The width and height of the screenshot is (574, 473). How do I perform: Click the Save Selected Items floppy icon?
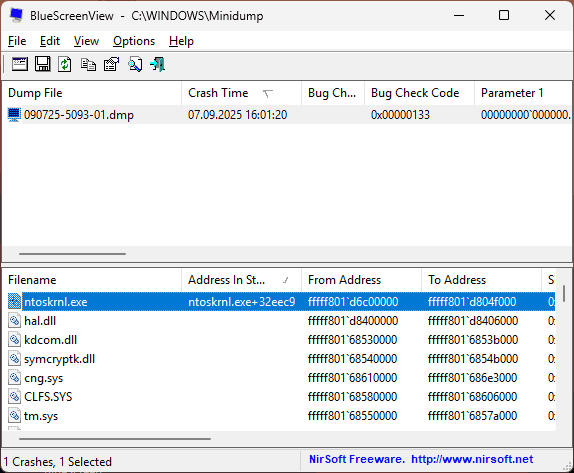point(42,64)
